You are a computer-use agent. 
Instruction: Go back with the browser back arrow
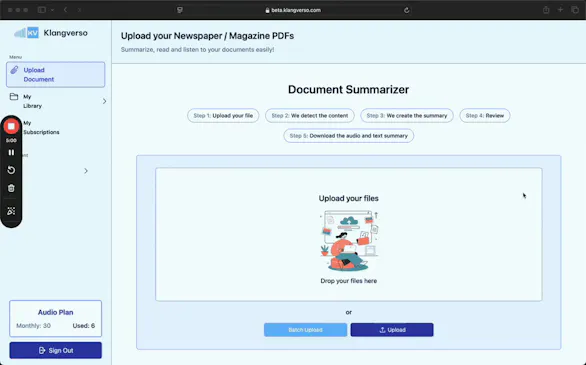[x=65, y=10]
